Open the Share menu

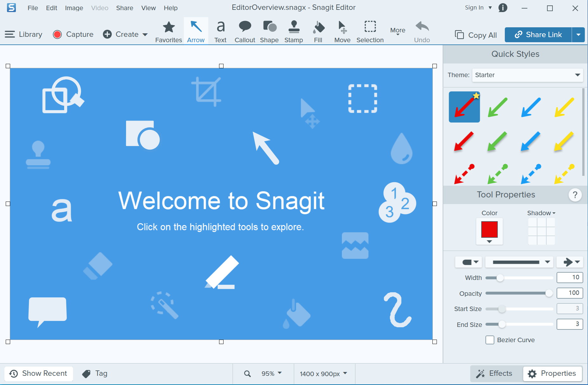pos(124,8)
